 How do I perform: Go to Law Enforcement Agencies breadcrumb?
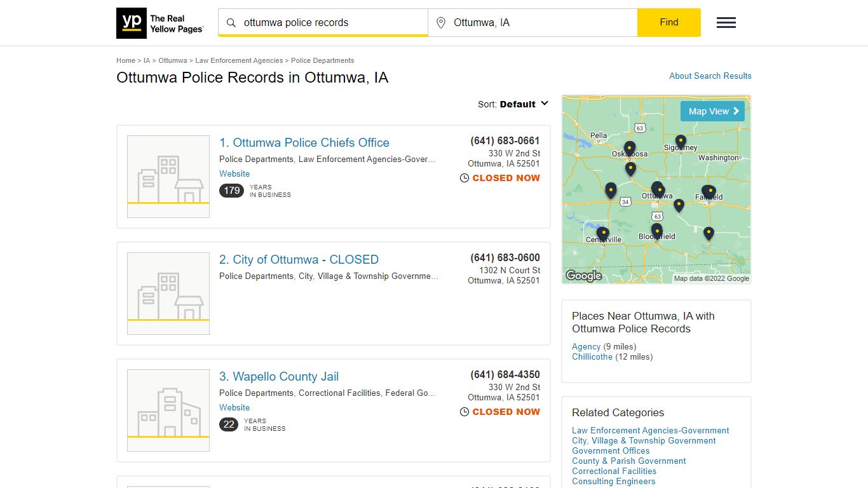(x=239, y=61)
